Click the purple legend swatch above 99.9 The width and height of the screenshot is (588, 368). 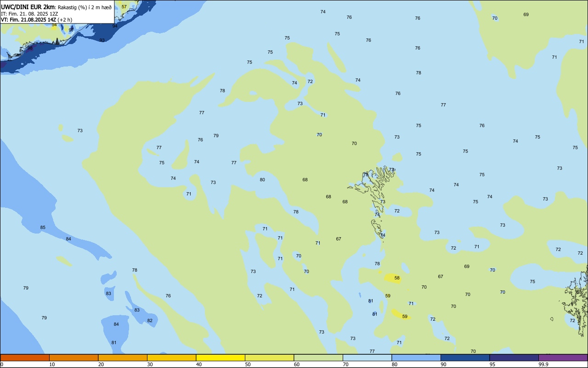pos(563,357)
